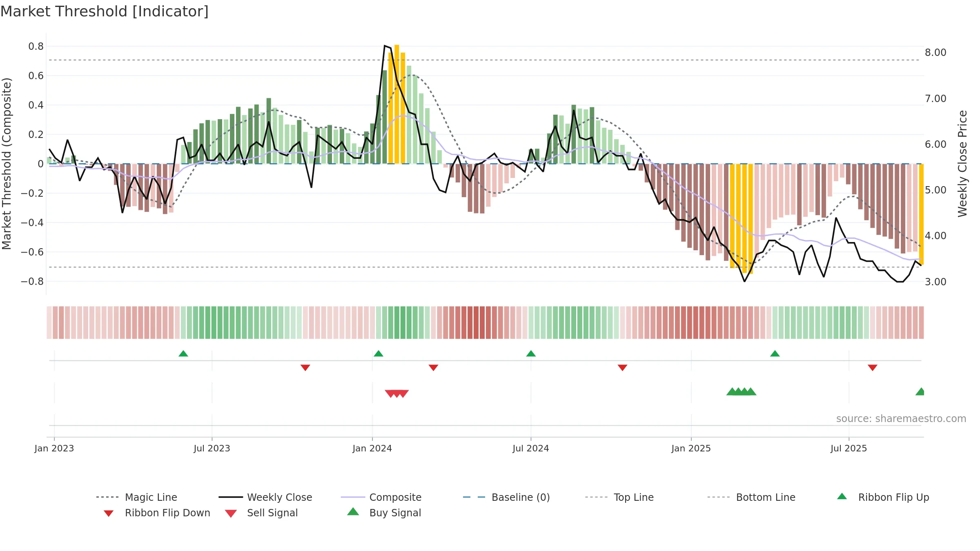Click the Jul 2023 x-axis label
This screenshot has width=980, height=551.
coord(212,449)
